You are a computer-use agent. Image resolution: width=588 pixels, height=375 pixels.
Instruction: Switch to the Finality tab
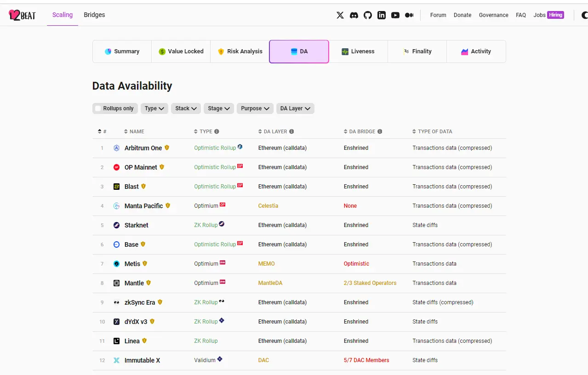[x=417, y=51]
